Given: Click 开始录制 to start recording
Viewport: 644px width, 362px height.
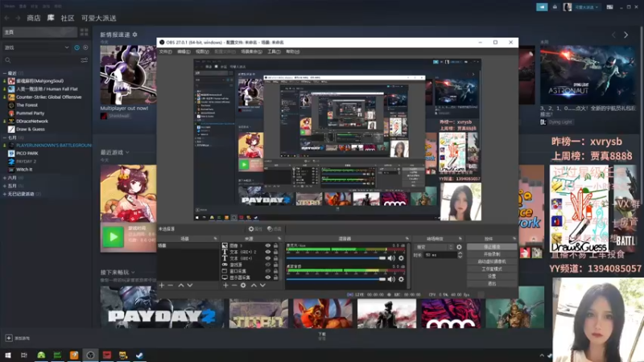Looking at the screenshot, I should (492, 254).
